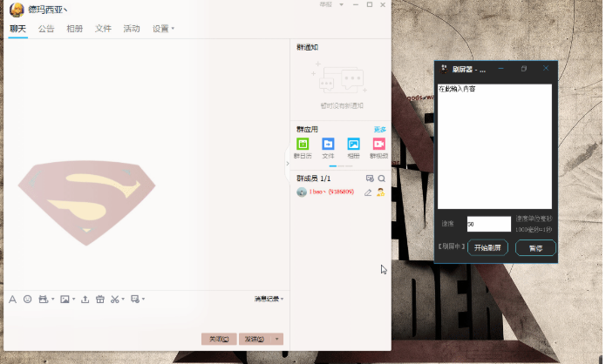Close the 刷屏器 window
The height and width of the screenshot is (364, 606).
pos(546,68)
